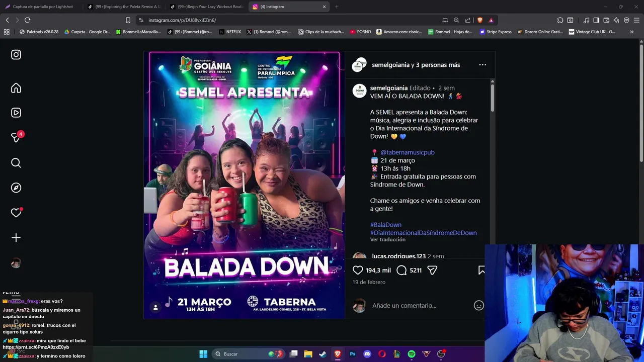Open Brave VPN shield icon

pyautogui.click(x=626, y=20)
